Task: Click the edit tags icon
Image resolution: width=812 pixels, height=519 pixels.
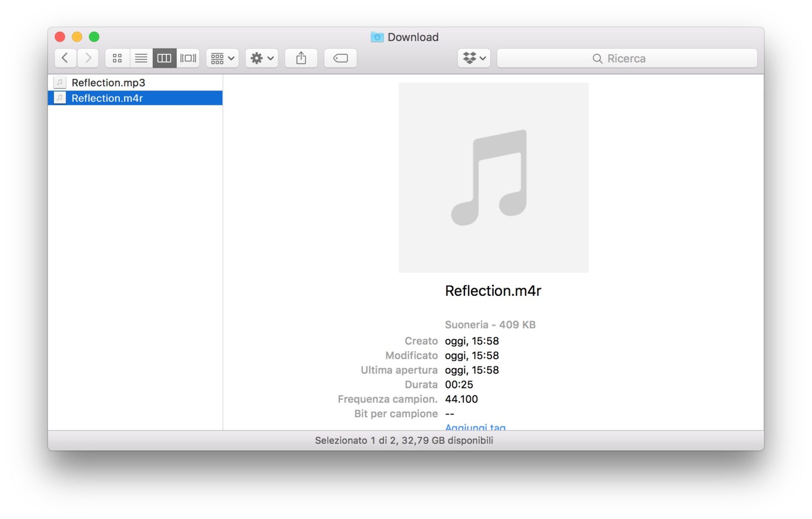Action: click(x=341, y=58)
